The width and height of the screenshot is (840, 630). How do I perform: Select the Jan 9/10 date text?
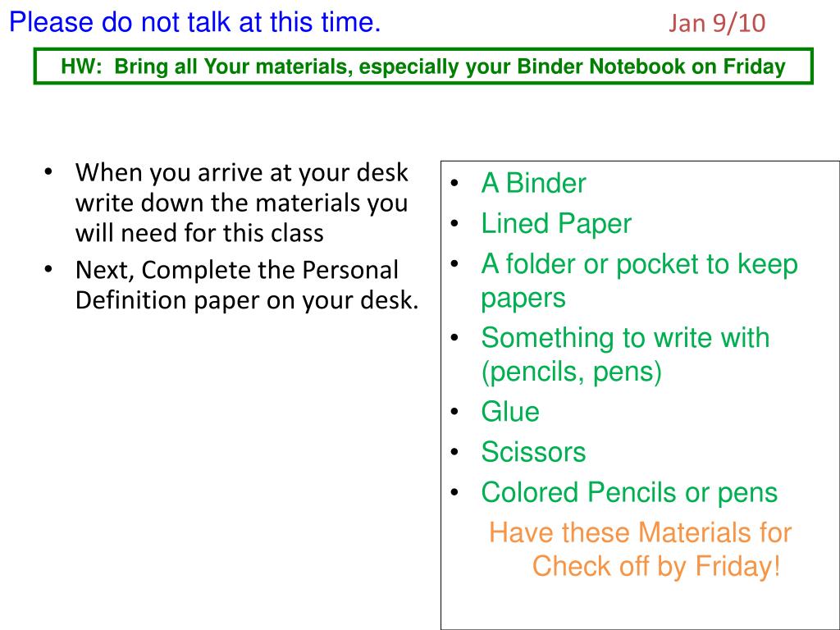[x=717, y=24]
